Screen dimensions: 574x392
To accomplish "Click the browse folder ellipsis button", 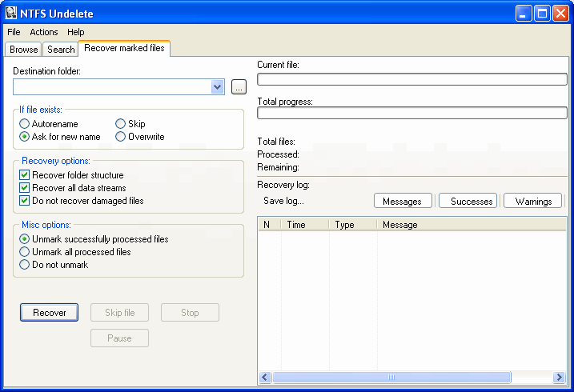I will point(239,87).
